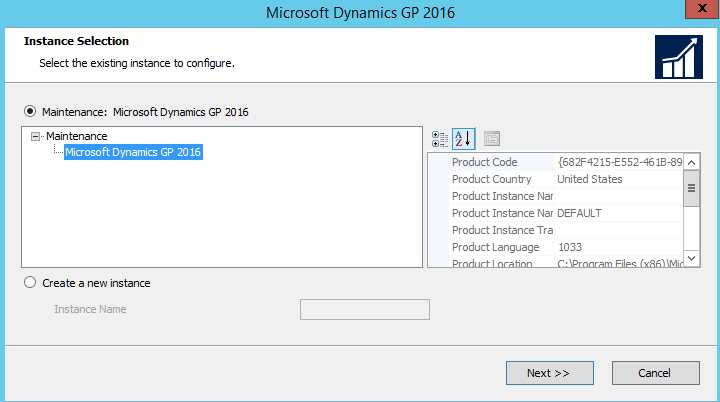Click the Maintenance root tree label
Screen dimensions: 720x402
click(76, 136)
